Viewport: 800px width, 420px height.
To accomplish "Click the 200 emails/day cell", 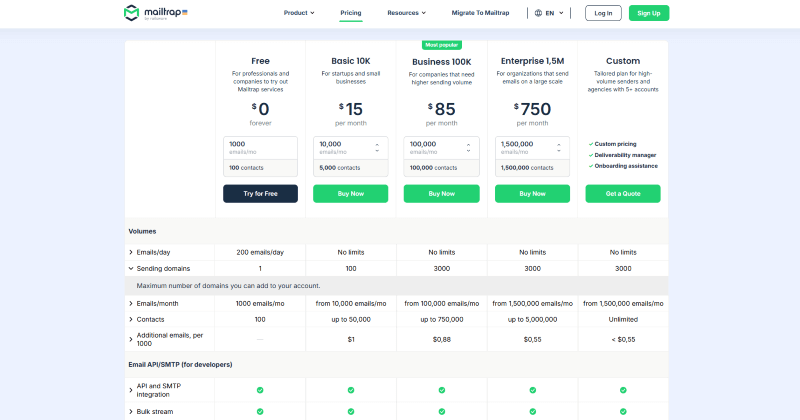I will [260, 252].
